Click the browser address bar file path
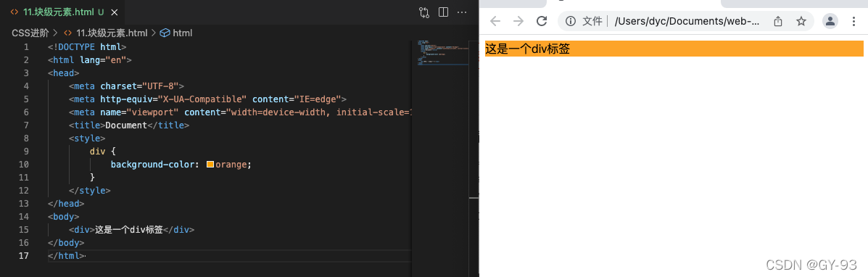The image size is (868, 277). 687,21
